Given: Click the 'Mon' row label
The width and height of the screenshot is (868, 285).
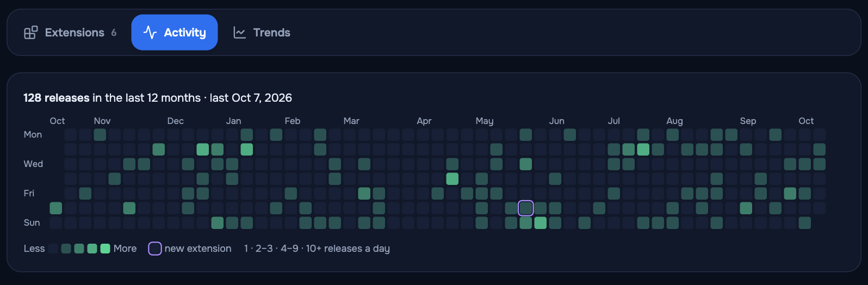Looking at the screenshot, I should (33, 134).
